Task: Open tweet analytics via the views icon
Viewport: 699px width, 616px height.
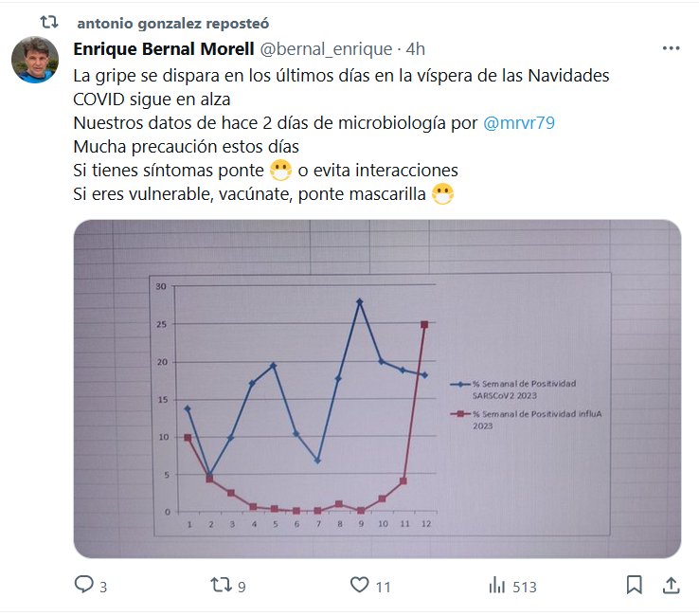Action: click(497, 586)
